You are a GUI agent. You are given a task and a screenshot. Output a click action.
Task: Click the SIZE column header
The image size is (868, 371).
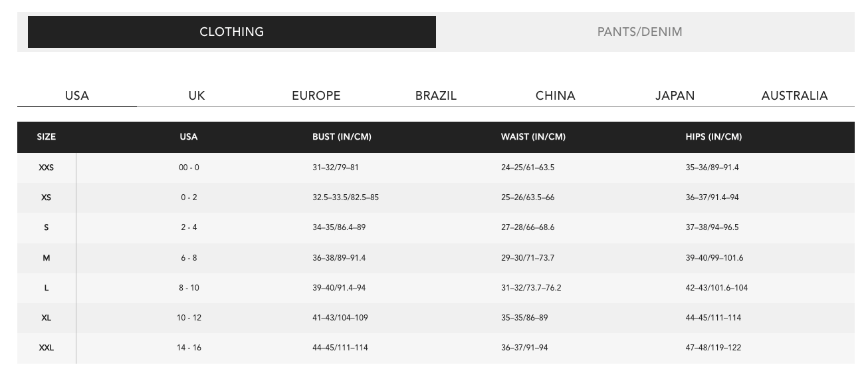(x=47, y=137)
